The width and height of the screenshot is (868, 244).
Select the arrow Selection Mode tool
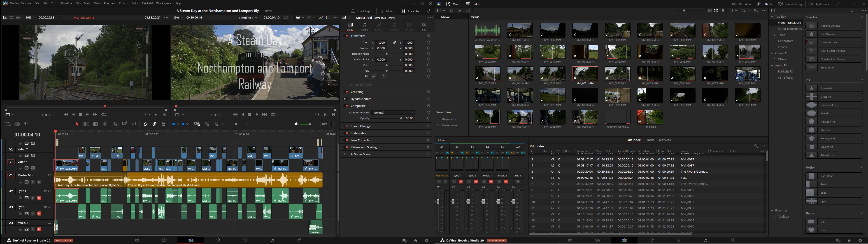[77, 124]
